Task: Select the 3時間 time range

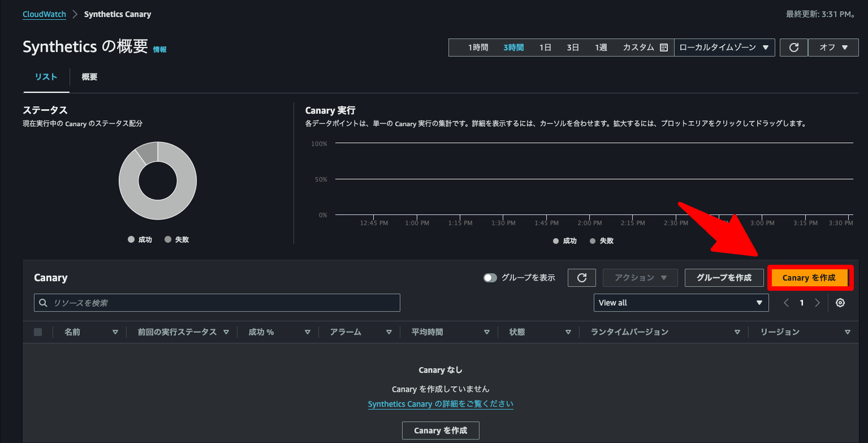Action: (x=514, y=48)
